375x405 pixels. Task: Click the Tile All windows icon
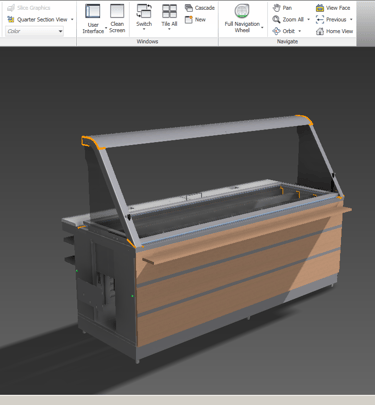point(169,11)
